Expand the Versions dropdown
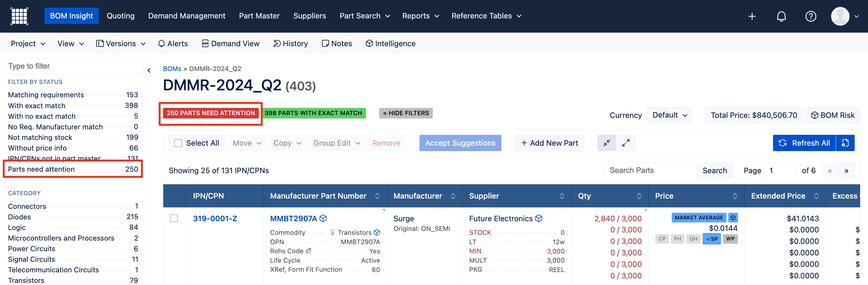 tap(121, 44)
